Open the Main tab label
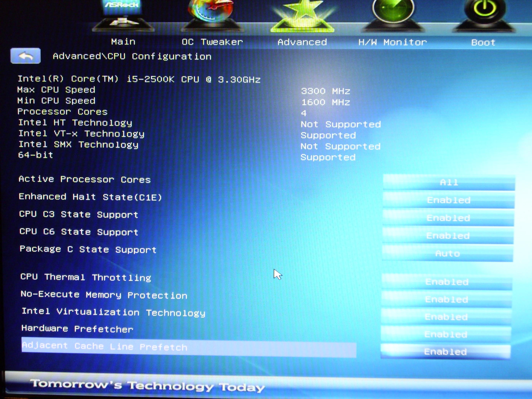 [123, 42]
